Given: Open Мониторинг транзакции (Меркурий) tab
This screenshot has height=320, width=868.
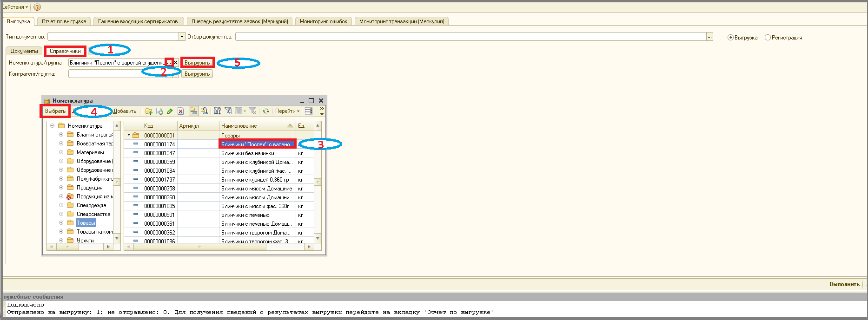Looking at the screenshot, I should click(x=402, y=21).
